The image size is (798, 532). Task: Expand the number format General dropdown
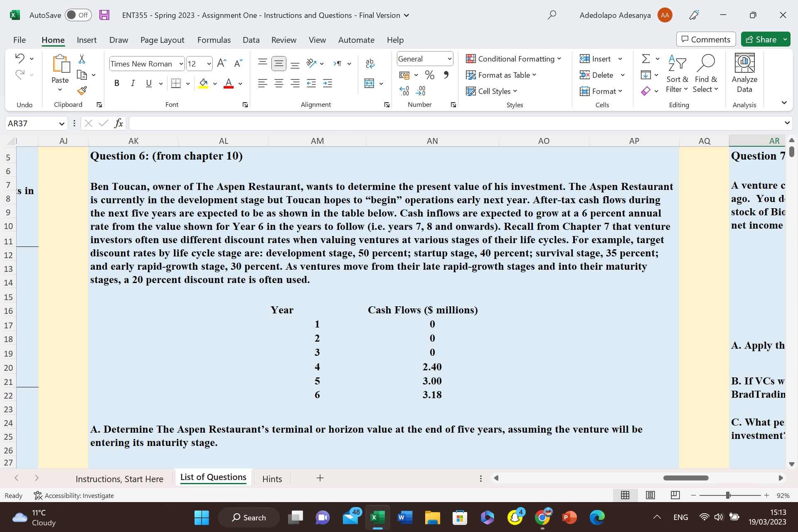(449, 59)
